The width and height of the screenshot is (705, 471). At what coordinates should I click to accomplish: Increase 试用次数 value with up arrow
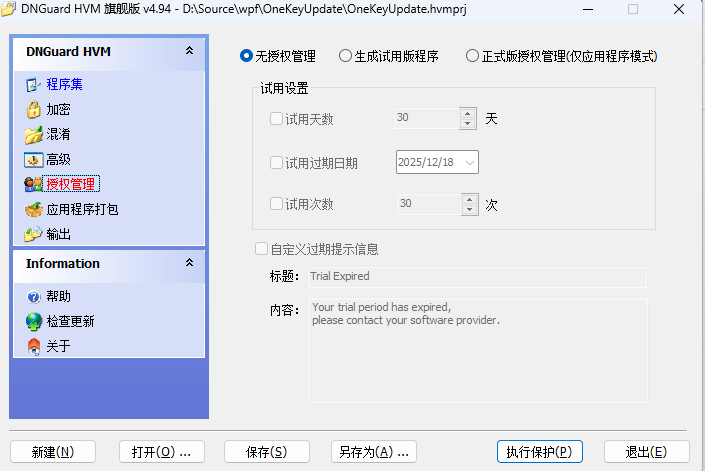[x=469, y=199]
